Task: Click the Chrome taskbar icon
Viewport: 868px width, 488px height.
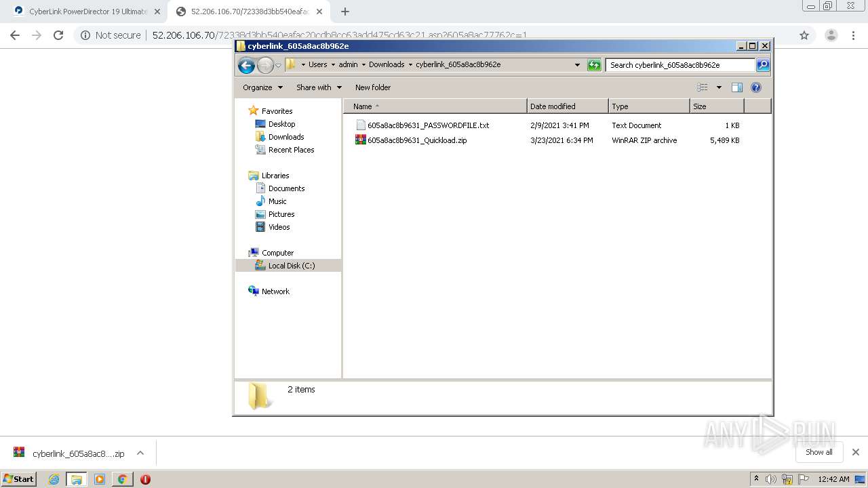Action: [x=122, y=479]
